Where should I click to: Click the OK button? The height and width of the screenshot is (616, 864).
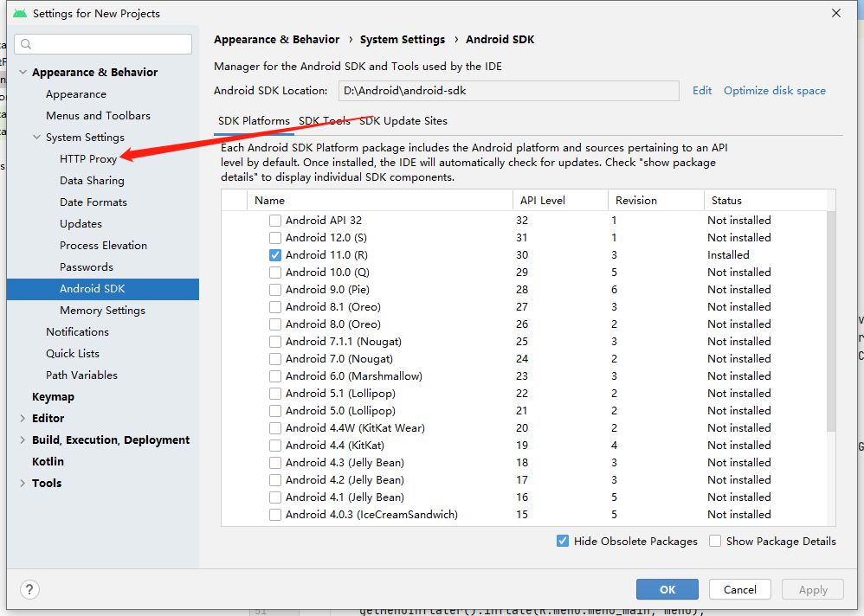[x=667, y=589]
